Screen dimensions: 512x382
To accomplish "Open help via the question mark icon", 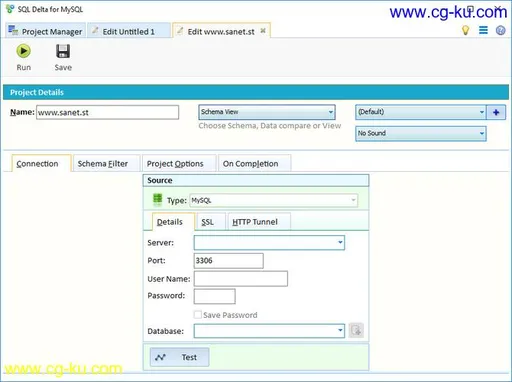I will click(x=500, y=30).
